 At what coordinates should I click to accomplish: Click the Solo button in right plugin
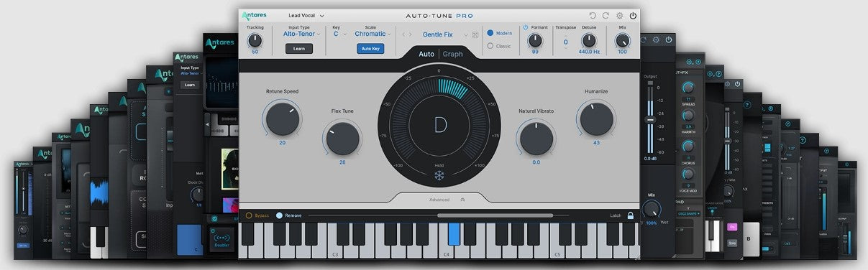[x=732, y=243]
